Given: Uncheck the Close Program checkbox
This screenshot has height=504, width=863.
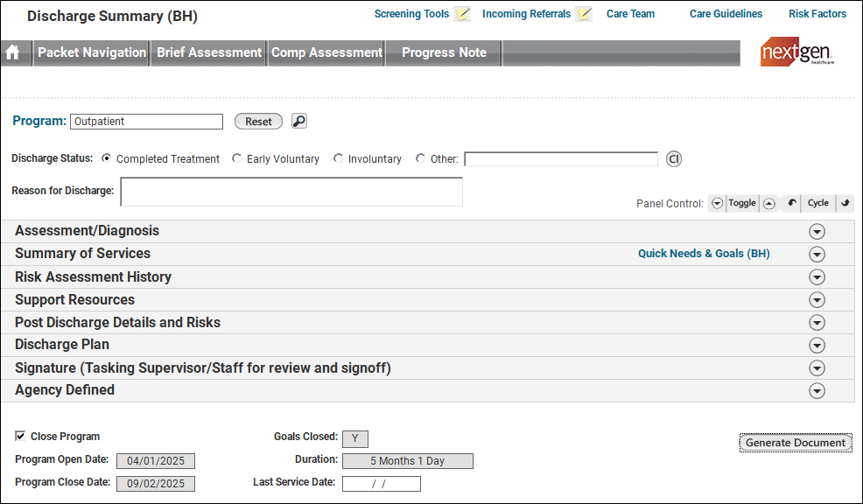Looking at the screenshot, I should (x=20, y=436).
